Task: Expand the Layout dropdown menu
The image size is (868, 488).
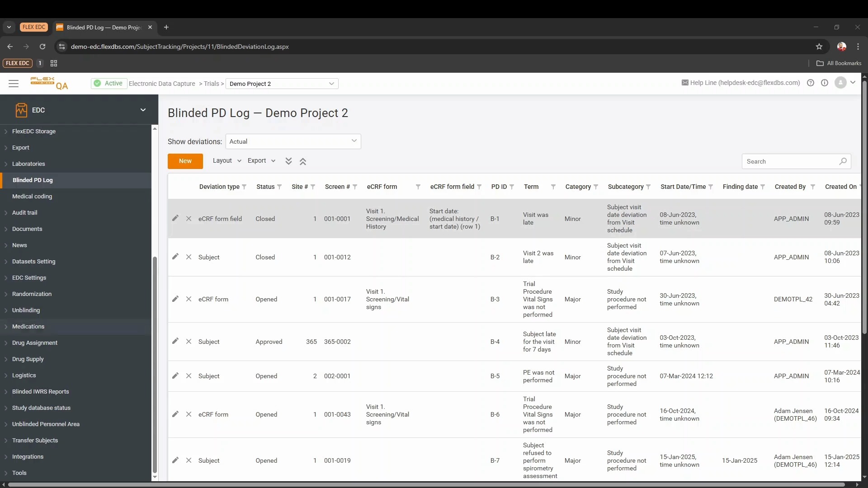Action: 227,161
